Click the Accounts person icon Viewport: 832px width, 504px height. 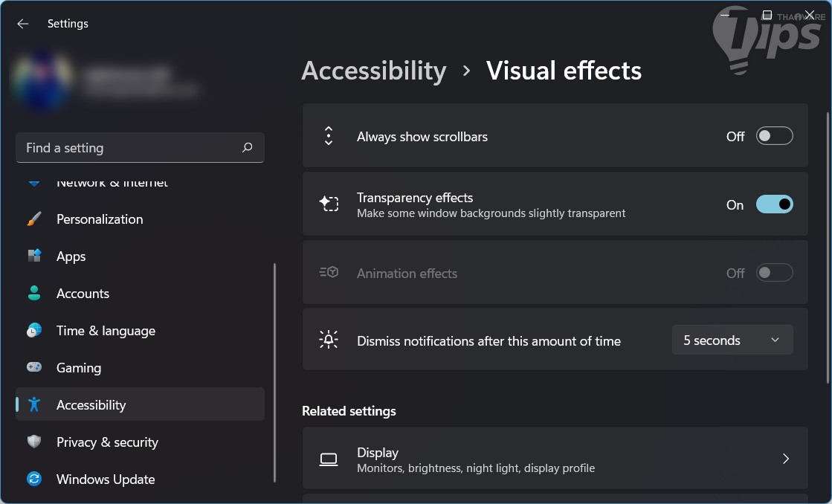[x=34, y=294]
